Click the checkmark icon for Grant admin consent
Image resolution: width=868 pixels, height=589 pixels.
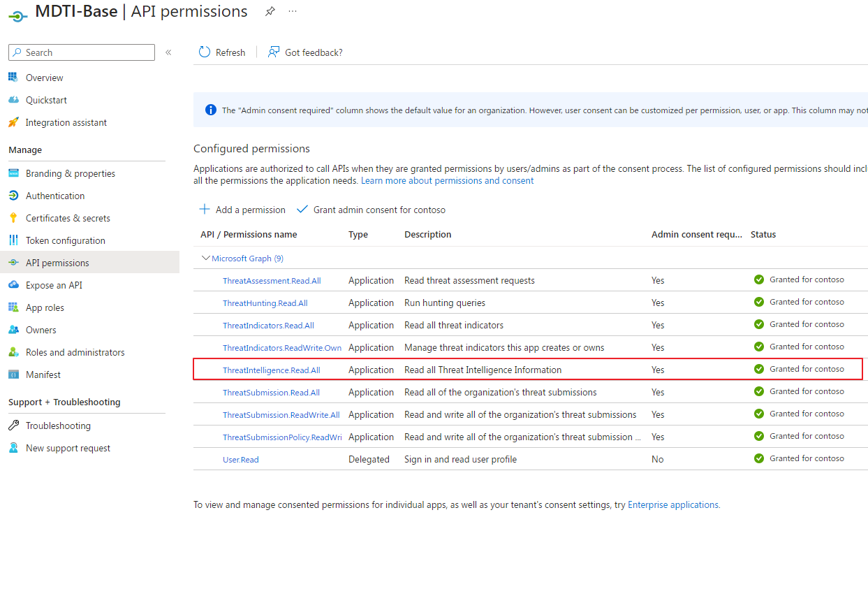click(x=302, y=208)
